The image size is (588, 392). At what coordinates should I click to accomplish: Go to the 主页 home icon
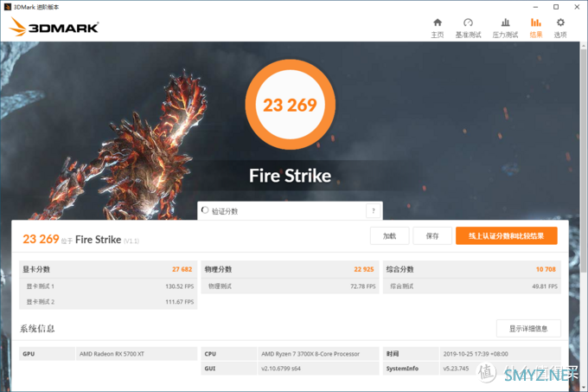click(x=437, y=27)
